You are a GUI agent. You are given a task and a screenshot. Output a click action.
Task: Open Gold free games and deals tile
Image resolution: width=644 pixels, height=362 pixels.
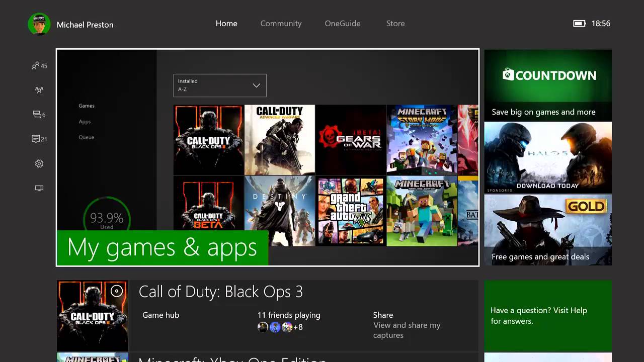pos(548,230)
